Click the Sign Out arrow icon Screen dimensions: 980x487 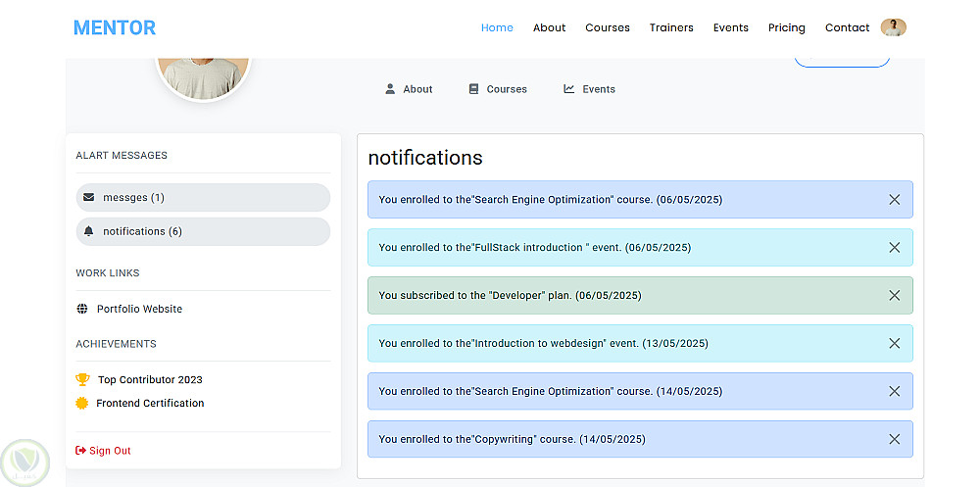coord(80,451)
